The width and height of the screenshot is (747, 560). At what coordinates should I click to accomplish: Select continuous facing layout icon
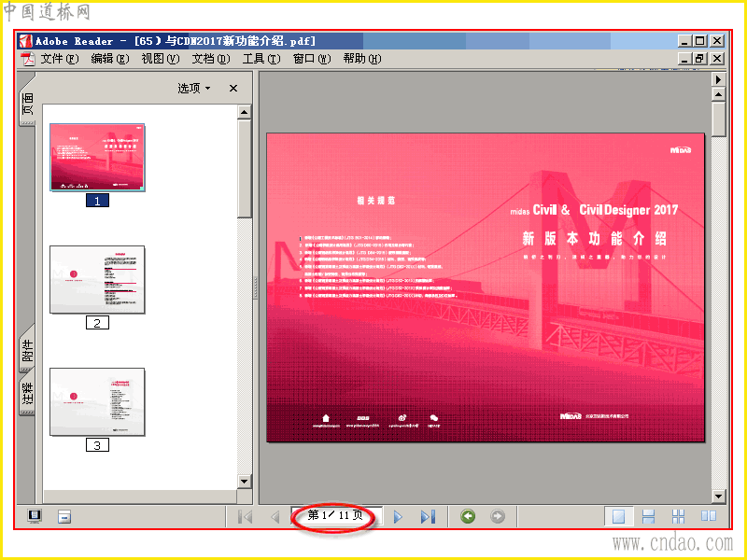click(679, 517)
